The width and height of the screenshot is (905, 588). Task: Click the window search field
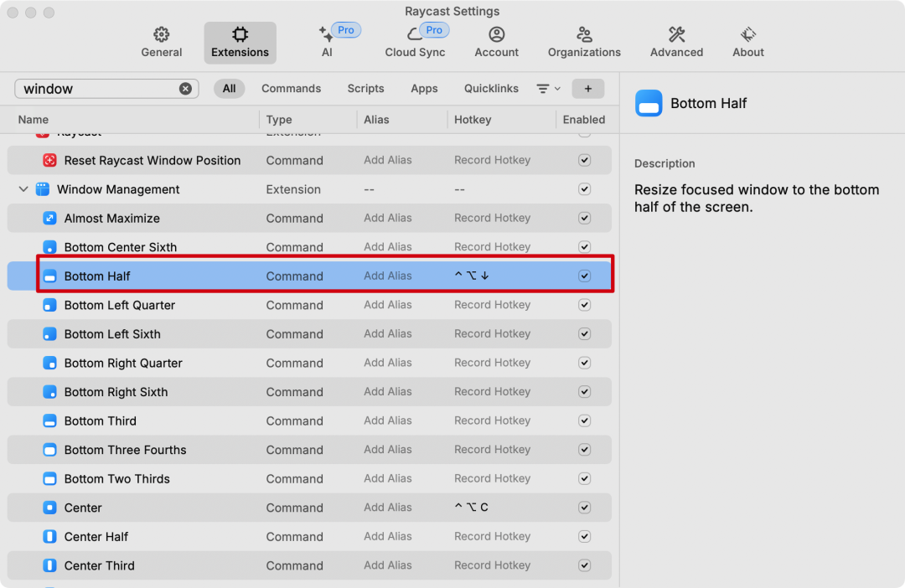coord(106,88)
